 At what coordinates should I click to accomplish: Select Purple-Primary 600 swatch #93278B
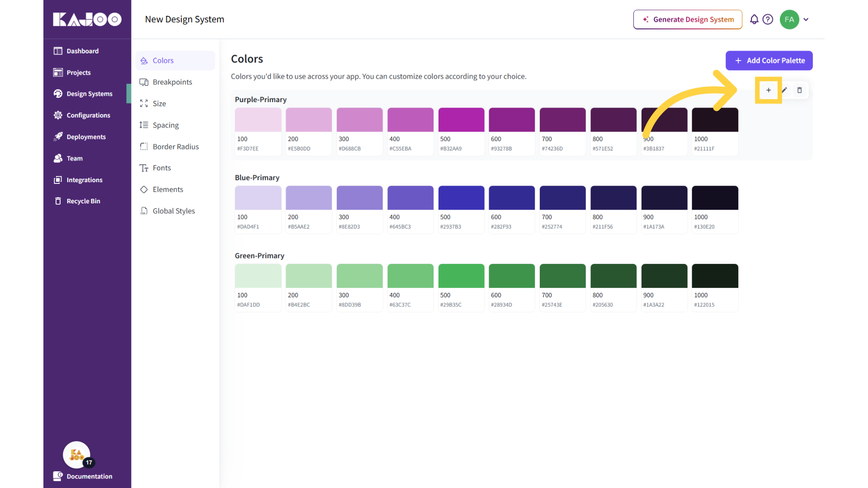click(512, 132)
